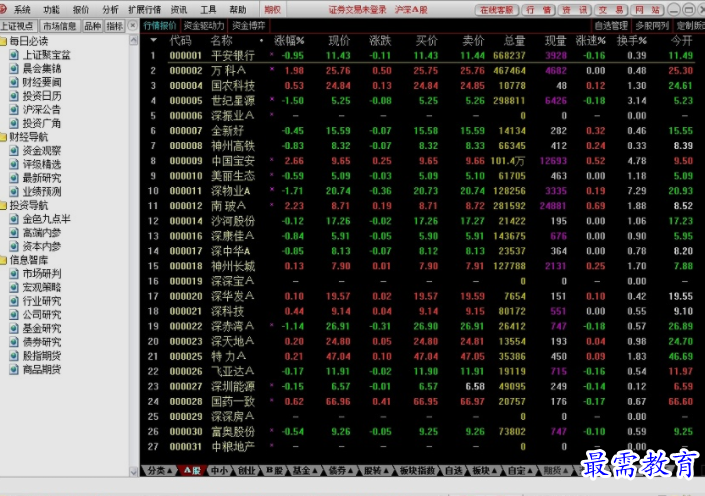
Task: Open 多股同列 view
Action: (x=652, y=26)
